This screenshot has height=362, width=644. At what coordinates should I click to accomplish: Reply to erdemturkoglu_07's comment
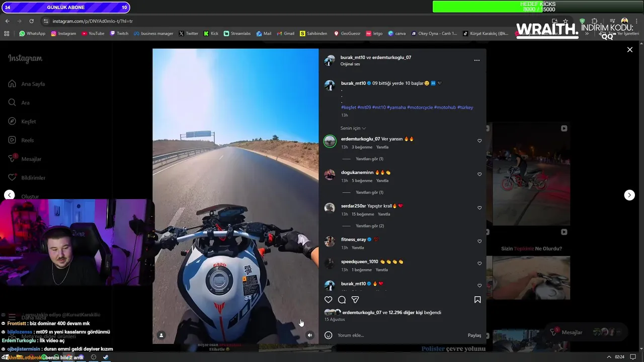382,147
